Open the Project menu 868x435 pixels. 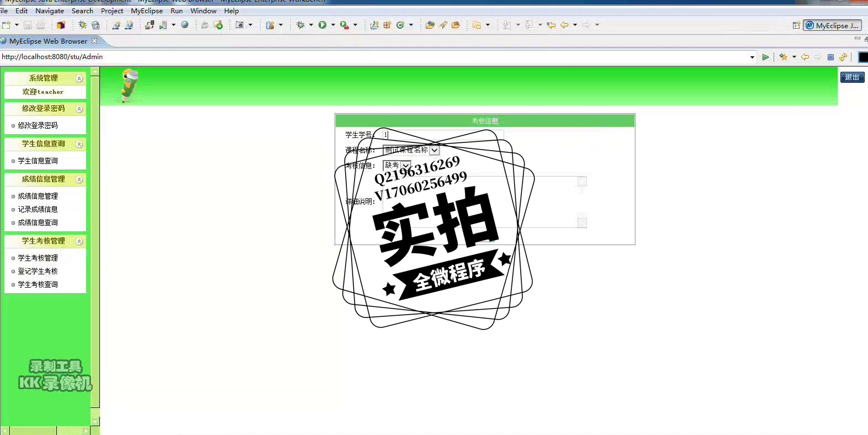(112, 10)
